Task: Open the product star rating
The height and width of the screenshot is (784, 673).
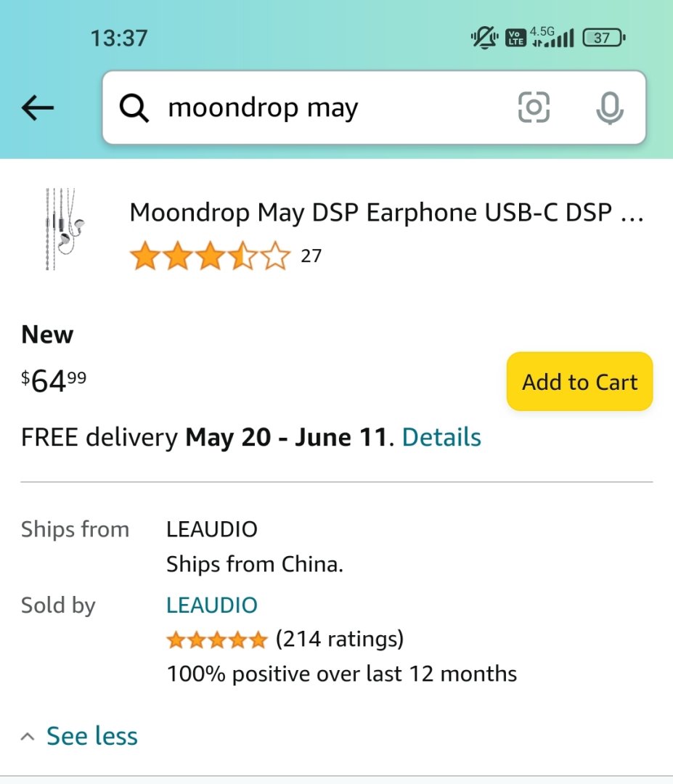Action: (x=210, y=257)
